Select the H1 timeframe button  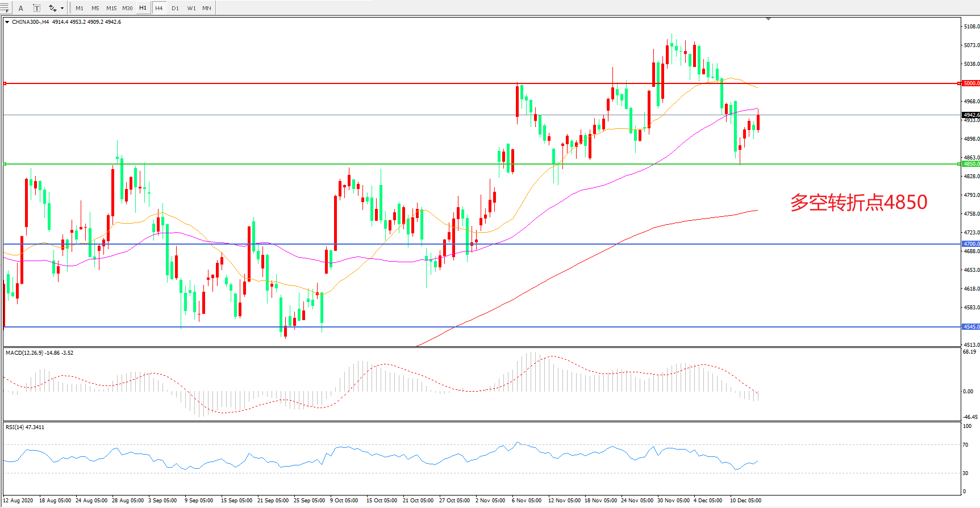point(143,8)
